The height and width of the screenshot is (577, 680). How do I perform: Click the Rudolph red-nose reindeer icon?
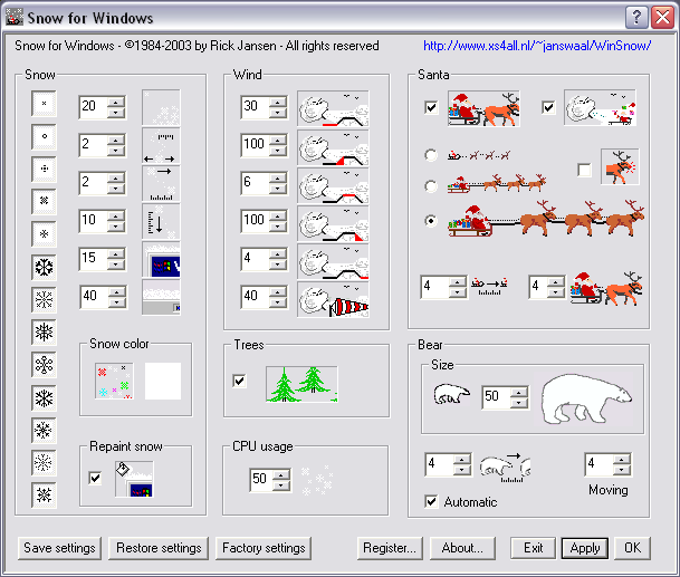tap(620, 167)
